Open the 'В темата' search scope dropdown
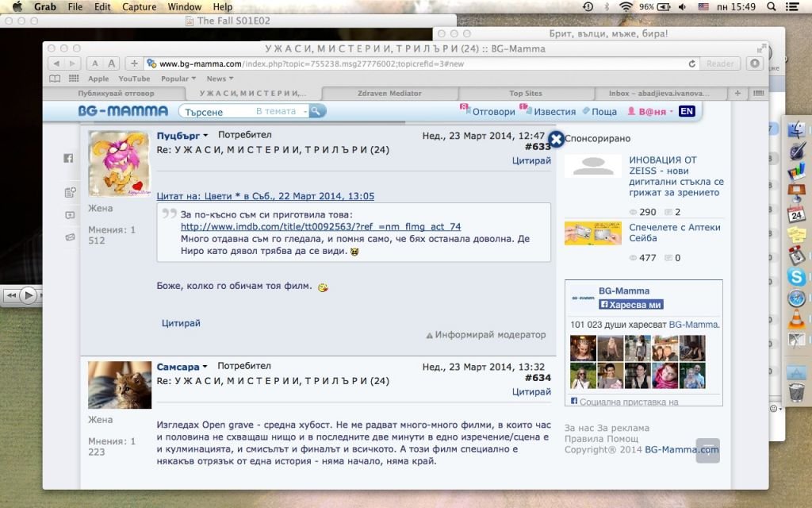 [x=280, y=111]
